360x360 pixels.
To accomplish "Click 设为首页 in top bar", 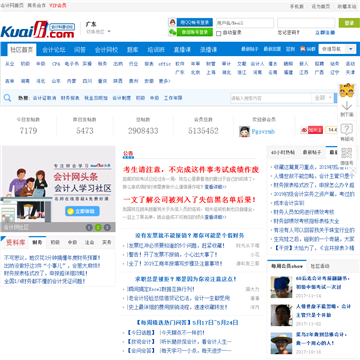I will pos(321,6).
